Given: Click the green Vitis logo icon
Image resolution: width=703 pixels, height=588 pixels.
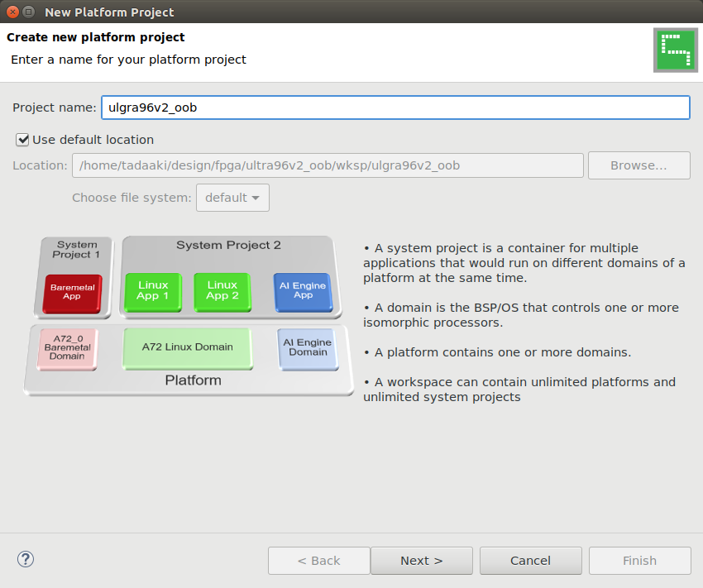Looking at the screenshot, I should 675,50.
